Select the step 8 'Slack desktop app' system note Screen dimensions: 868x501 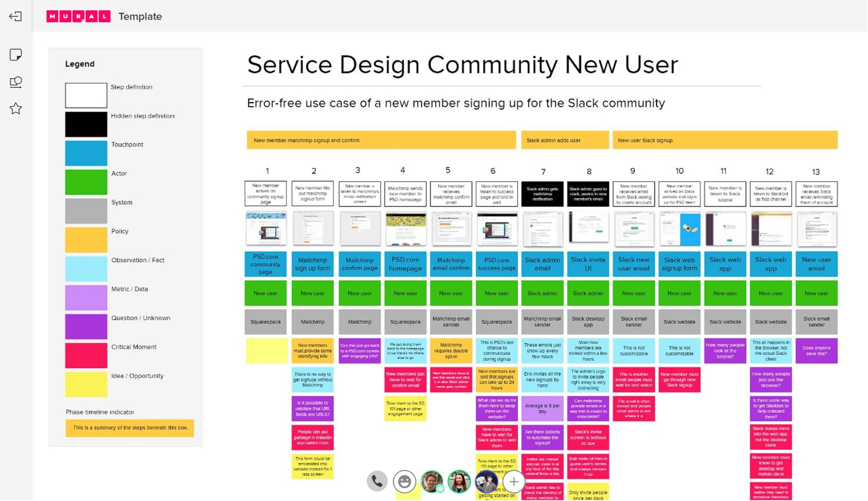[588, 322]
